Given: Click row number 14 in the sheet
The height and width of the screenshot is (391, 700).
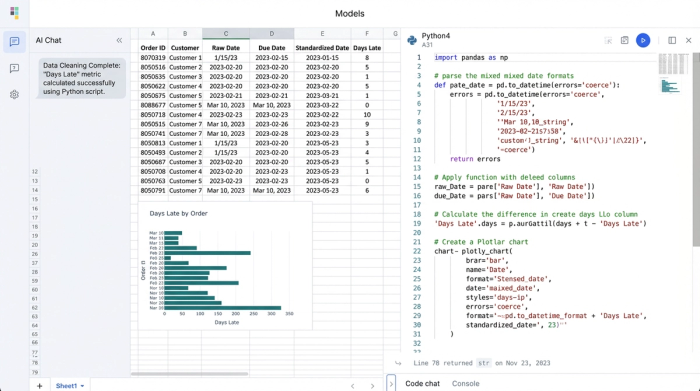Looking at the screenshot, I should pos(35,190).
